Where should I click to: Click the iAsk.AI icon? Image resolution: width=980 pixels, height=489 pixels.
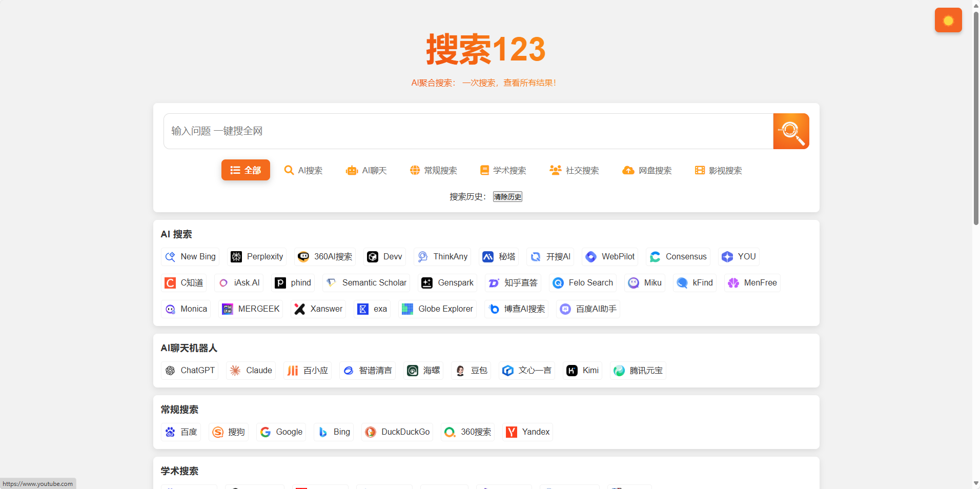point(223,283)
